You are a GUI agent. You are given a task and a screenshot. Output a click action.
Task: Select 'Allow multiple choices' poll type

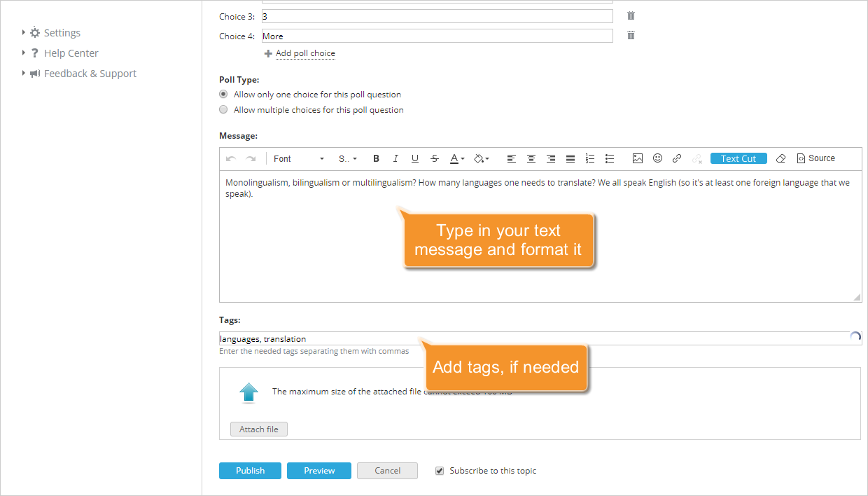pos(223,109)
